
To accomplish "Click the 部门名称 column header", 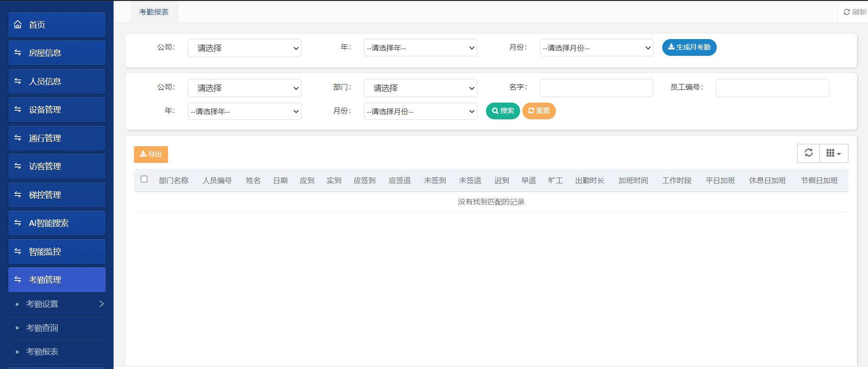I will click(x=174, y=181).
